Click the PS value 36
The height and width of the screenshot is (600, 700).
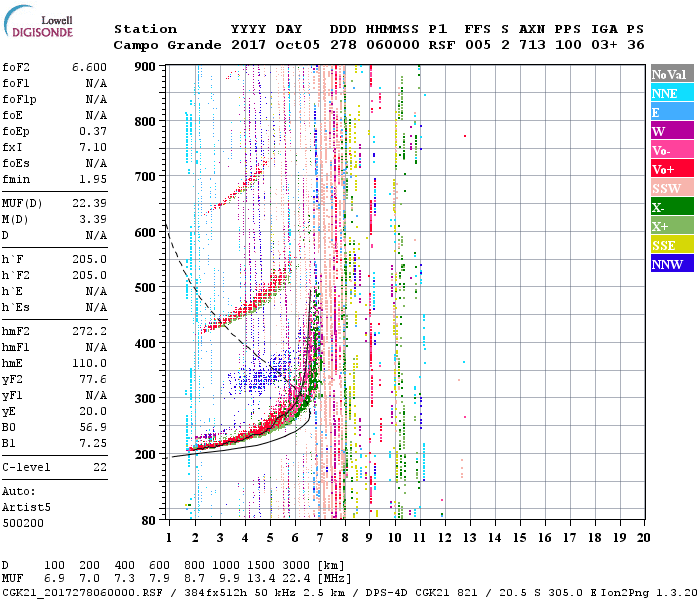[x=635, y=45]
